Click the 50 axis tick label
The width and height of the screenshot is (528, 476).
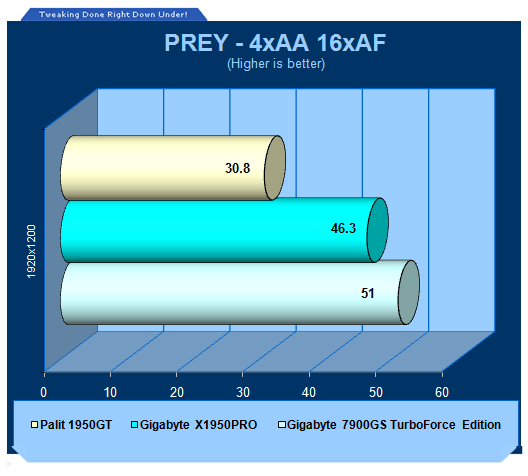(x=375, y=393)
